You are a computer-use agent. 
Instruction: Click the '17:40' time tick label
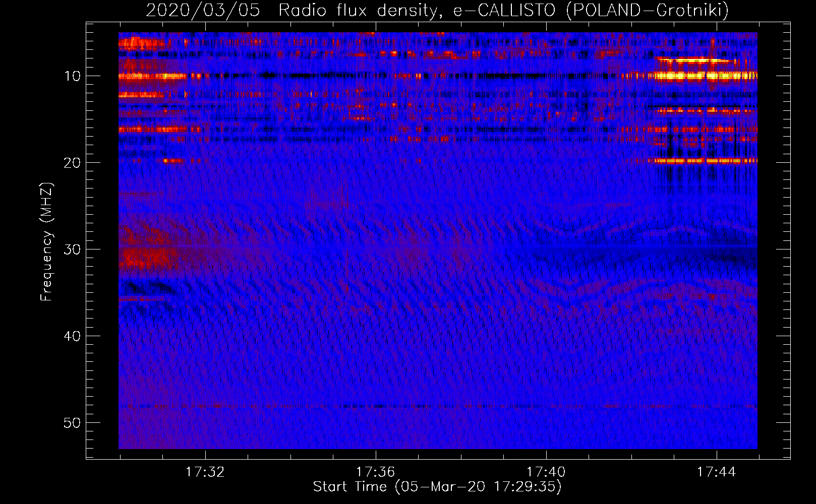(x=546, y=472)
